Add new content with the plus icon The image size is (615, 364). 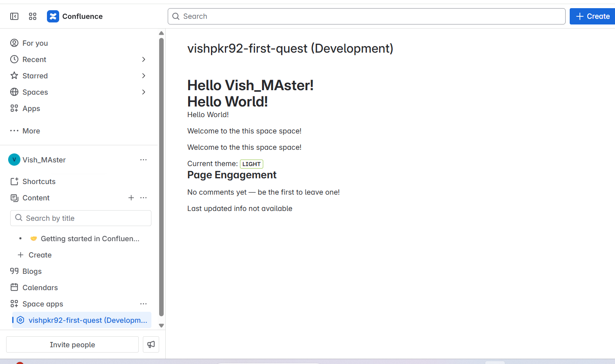tap(131, 198)
